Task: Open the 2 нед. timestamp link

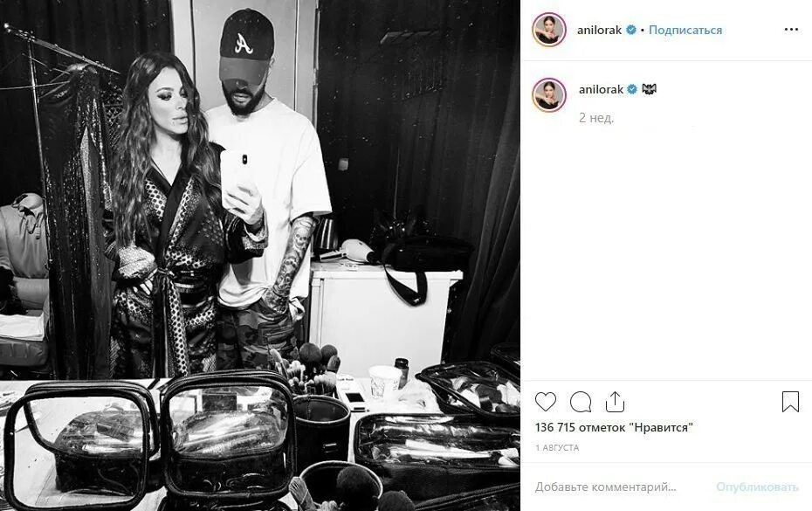Action: point(596,118)
